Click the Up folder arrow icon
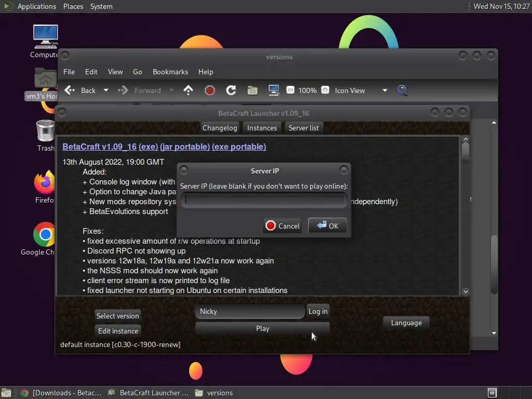532x399 pixels. point(188,90)
